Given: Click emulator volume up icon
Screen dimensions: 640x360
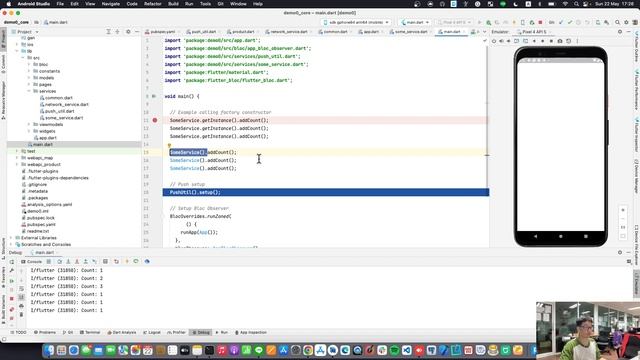Looking at the screenshot, I should point(501,41).
